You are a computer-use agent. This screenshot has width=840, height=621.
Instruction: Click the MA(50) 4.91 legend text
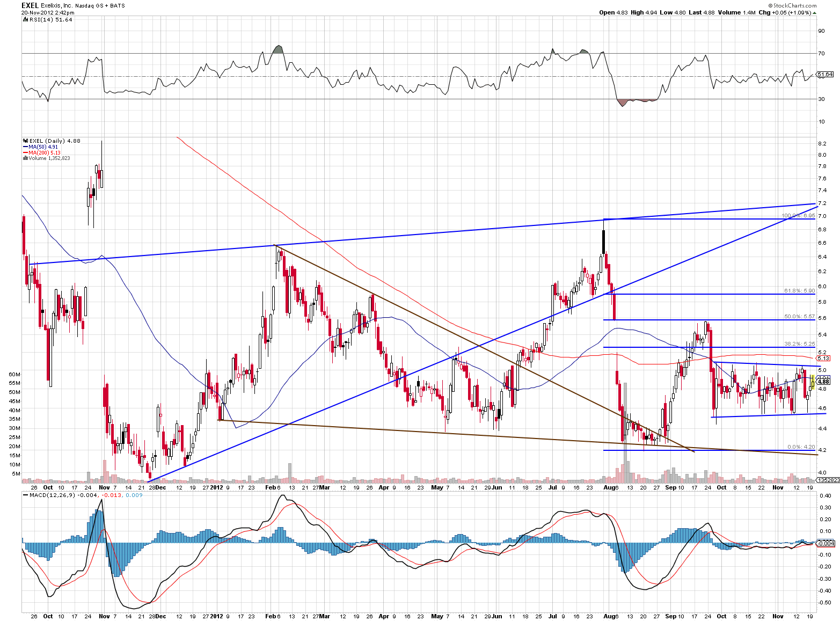point(43,147)
